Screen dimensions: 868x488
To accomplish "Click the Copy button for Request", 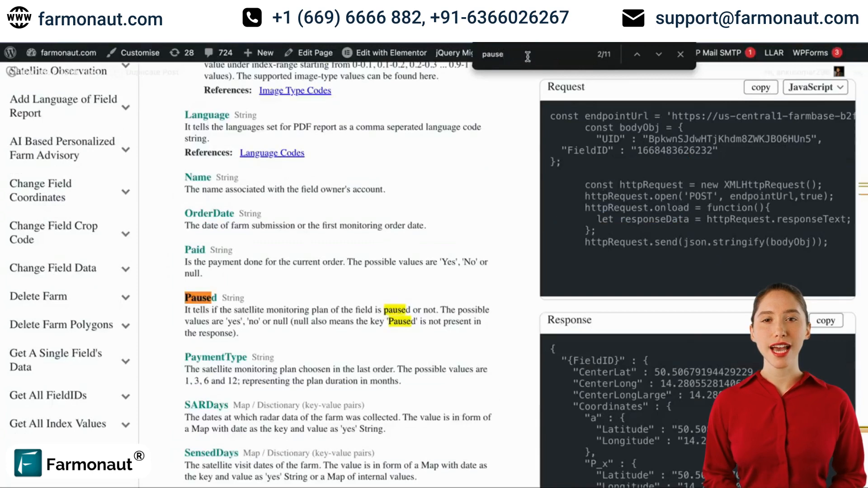I will point(761,88).
